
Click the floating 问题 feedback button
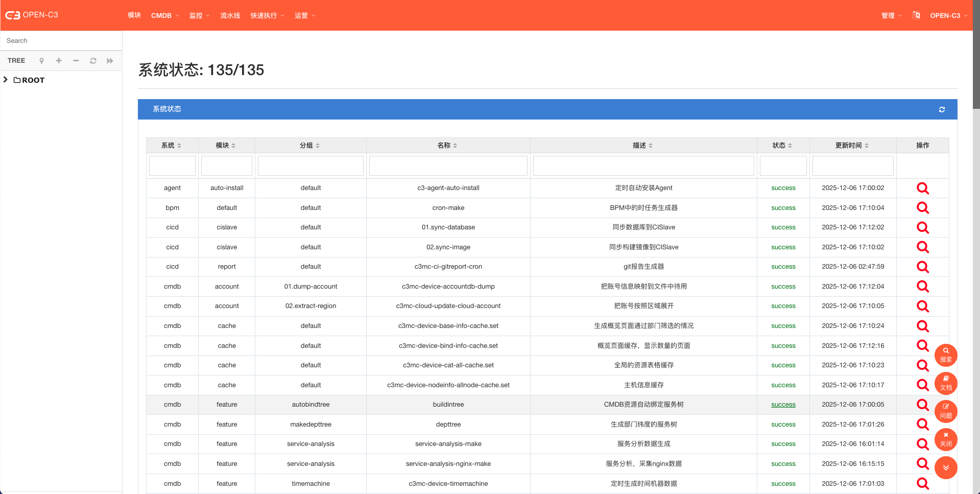tap(946, 411)
